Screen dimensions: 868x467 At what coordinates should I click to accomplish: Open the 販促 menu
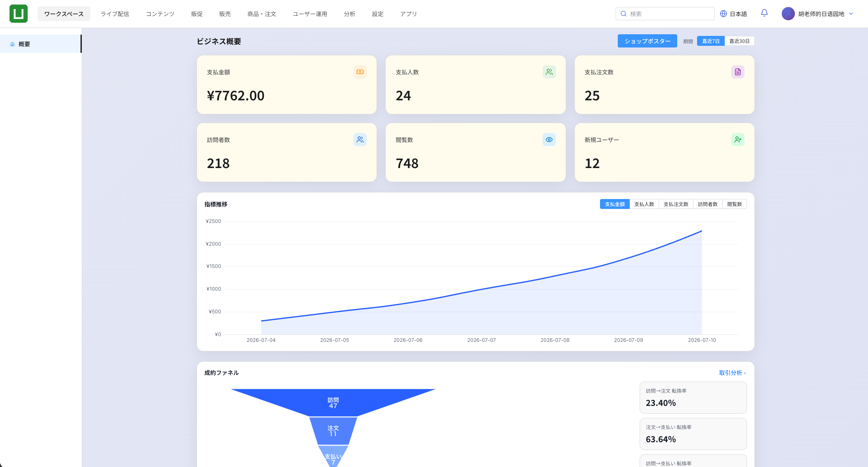[197, 14]
